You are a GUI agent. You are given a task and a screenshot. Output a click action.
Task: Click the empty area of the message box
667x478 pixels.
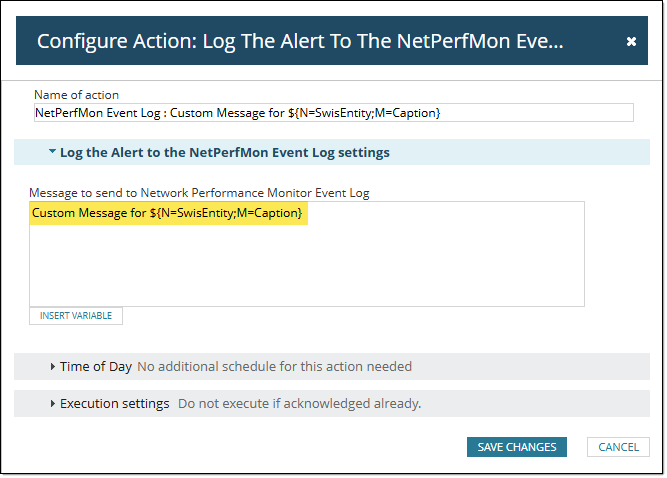click(x=306, y=265)
